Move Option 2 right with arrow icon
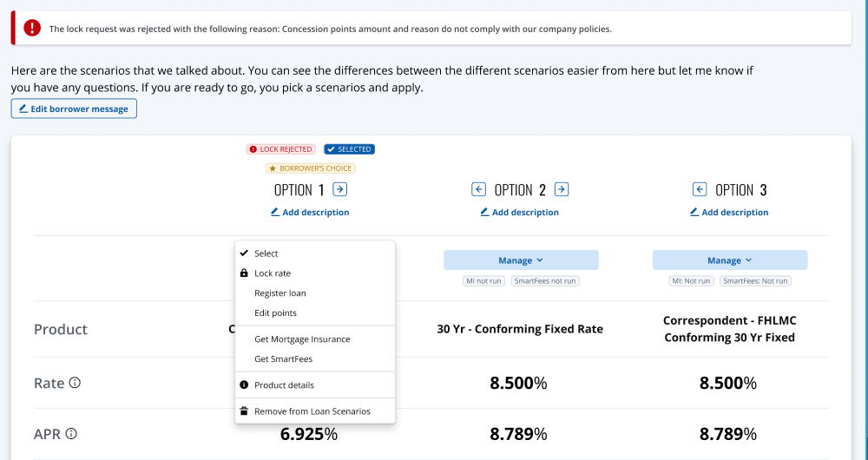868x460 pixels. tap(562, 189)
